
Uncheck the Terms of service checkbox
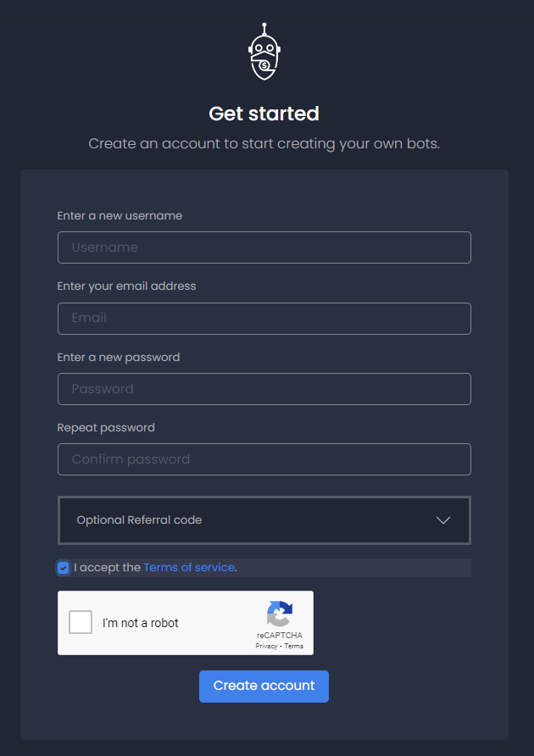(x=64, y=568)
